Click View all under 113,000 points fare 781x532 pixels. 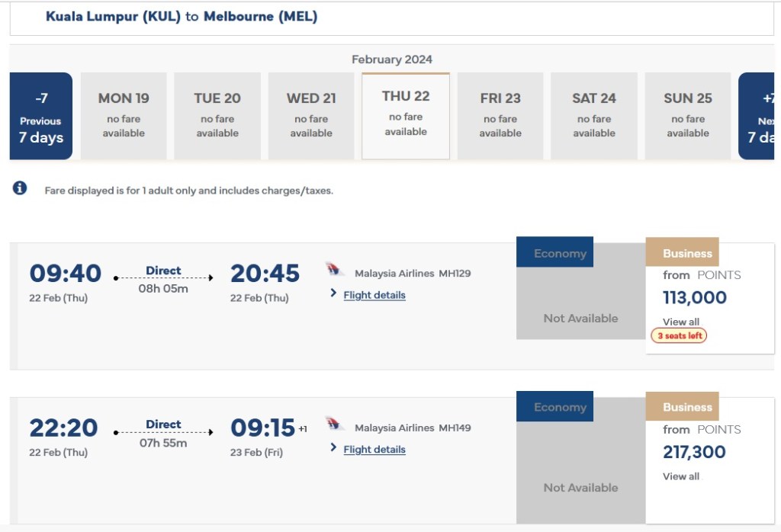tap(681, 322)
